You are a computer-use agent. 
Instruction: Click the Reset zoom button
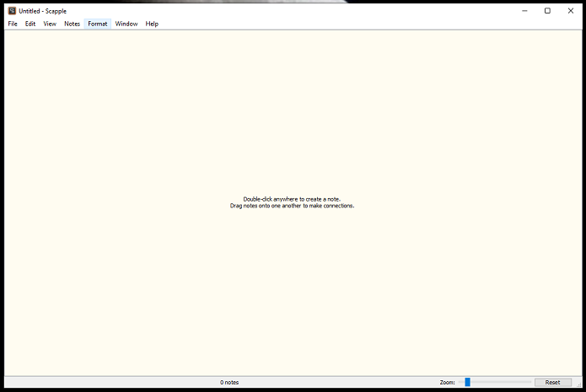coord(552,382)
